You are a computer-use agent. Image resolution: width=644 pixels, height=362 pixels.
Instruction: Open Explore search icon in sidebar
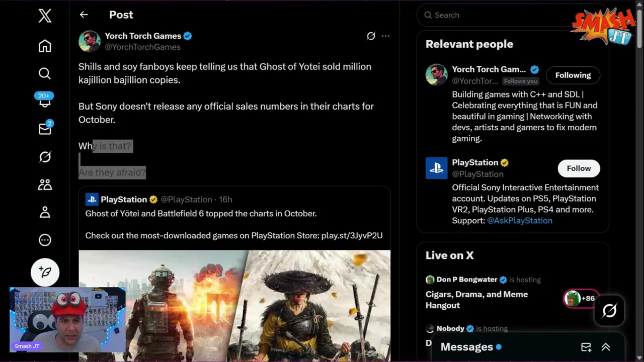45,74
